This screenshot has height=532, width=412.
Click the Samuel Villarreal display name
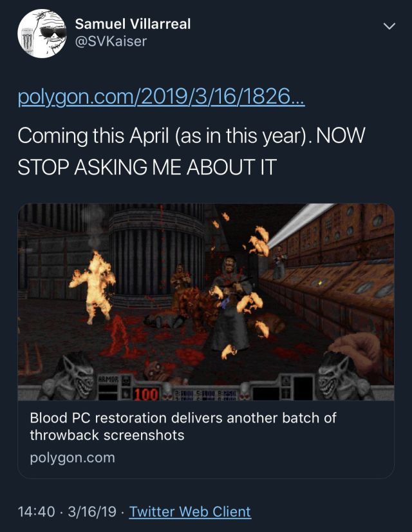pyautogui.click(x=133, y=24)
